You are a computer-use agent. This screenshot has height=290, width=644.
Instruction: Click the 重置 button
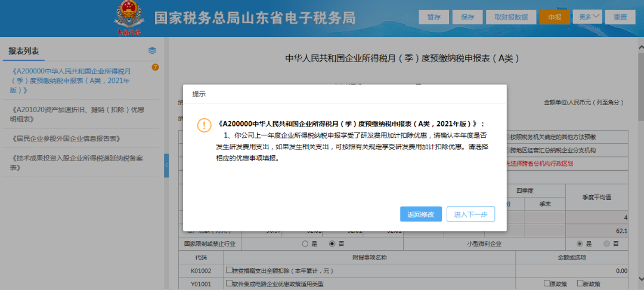tap(620, 17)
